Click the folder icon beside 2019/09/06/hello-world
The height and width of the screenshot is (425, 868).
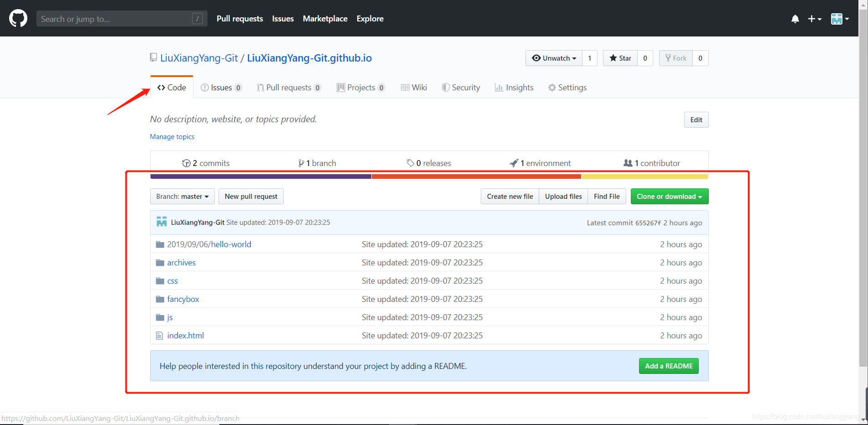click(160, 244)
